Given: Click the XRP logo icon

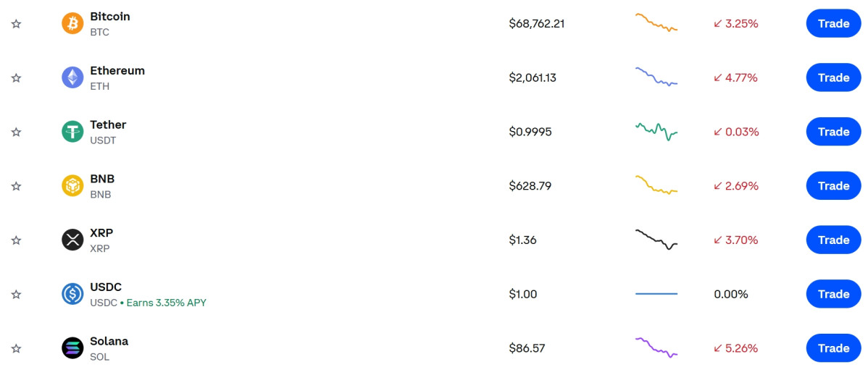Looking at the screenshot, I should pyautogui.click(x=72, y=240).
